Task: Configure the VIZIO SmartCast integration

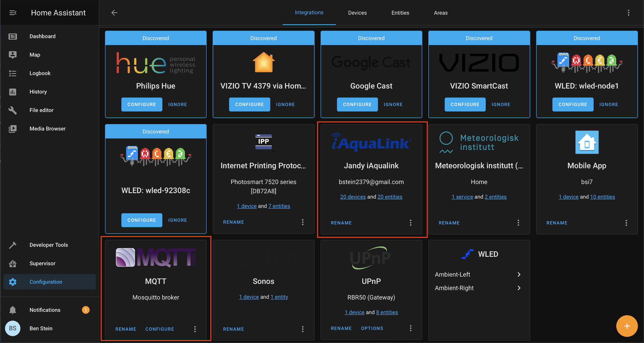Action: [x=465, y=104]
